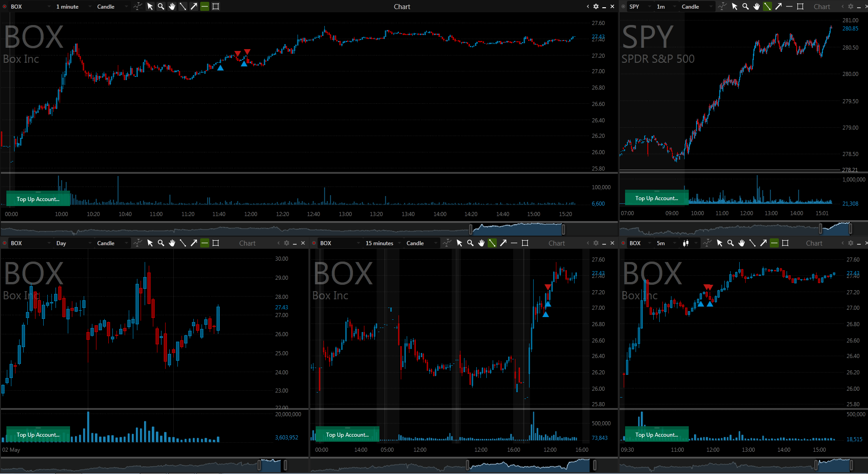The image size is (868, 474).
Task: Toggle active horizontal line tool in BOX 5m chart
Action: coord(774,243)
